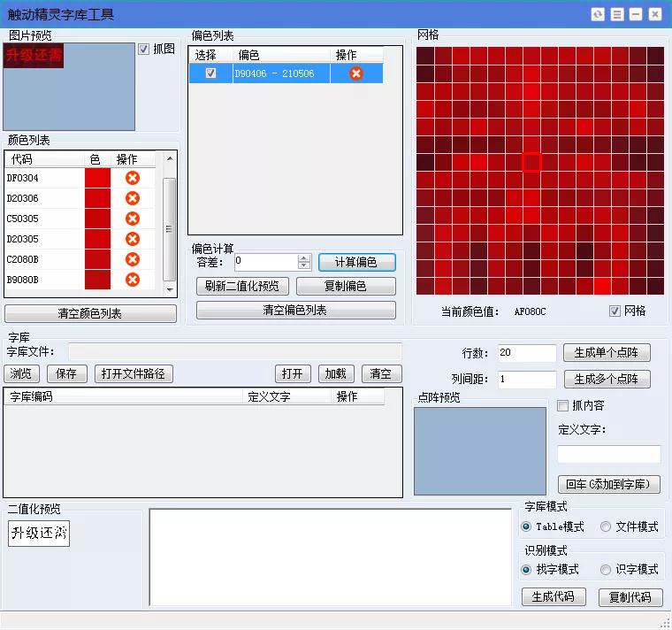This screenshot has height=630, width=672.
Task: Delete offset color D90406 - 210506 entry
Action: coord(356,73)
